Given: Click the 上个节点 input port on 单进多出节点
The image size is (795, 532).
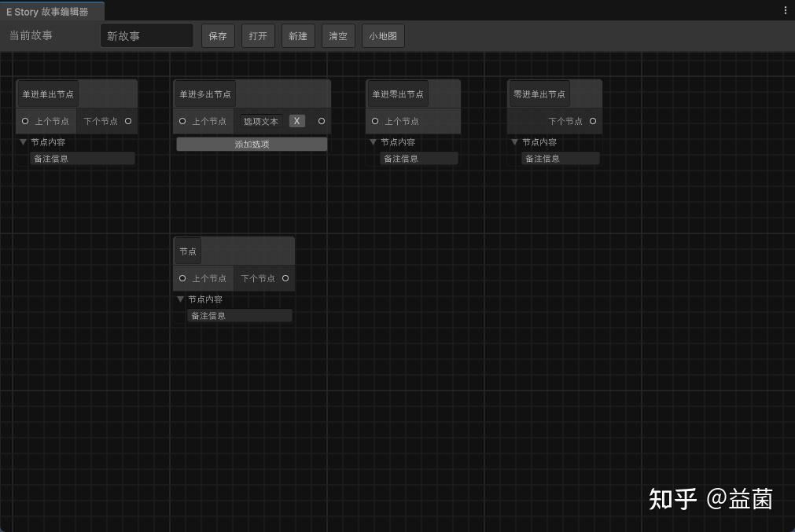Looking at the screenshot, I should pos(182,121).
